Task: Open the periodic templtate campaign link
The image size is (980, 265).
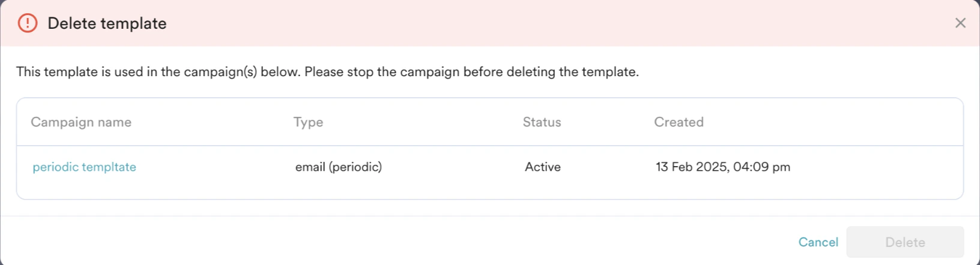Action: (85, 167)
